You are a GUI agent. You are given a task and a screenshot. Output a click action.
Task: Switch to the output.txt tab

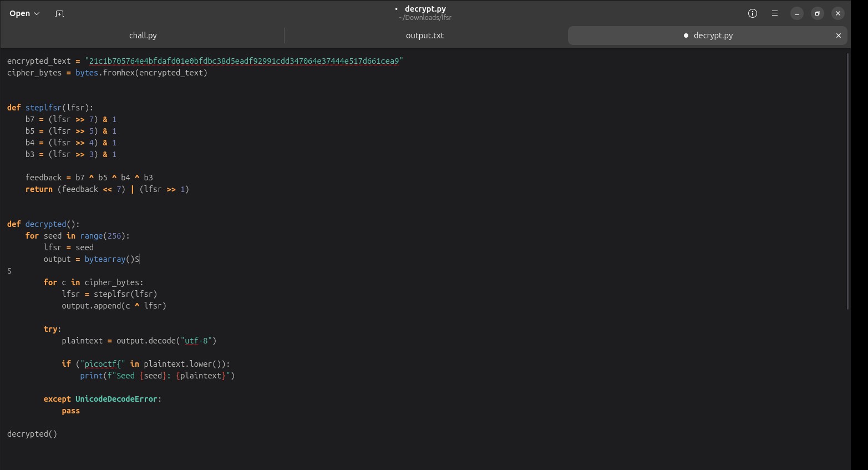425,36
